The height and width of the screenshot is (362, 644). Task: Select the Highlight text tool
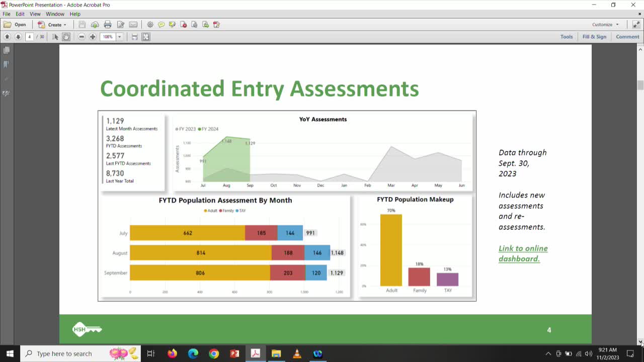tap(172, 25)
